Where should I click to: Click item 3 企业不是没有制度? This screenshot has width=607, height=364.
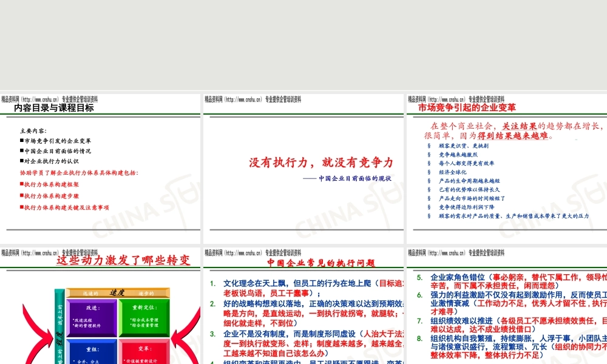307,343
